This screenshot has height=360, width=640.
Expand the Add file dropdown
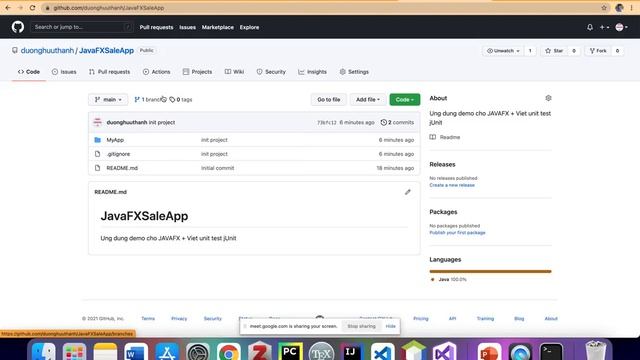coord(368,100)
